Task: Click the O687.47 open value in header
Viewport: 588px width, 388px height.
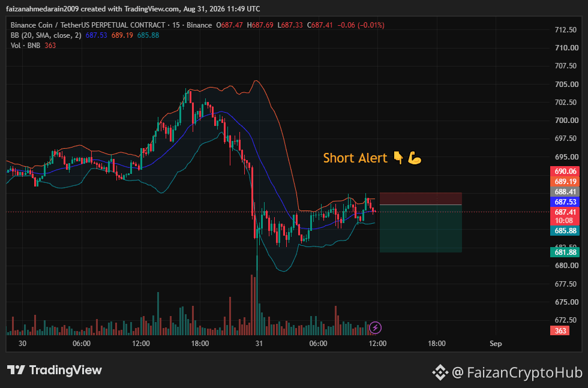Action: point(229,25)
